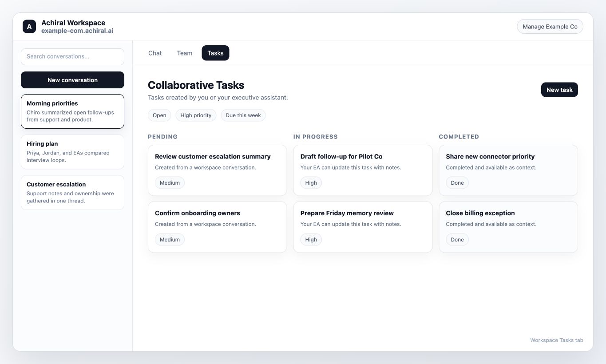This screenshot has height=364, width=606.
Task: Click the COMPLETED column heading
Action: (x=459, y=137)
